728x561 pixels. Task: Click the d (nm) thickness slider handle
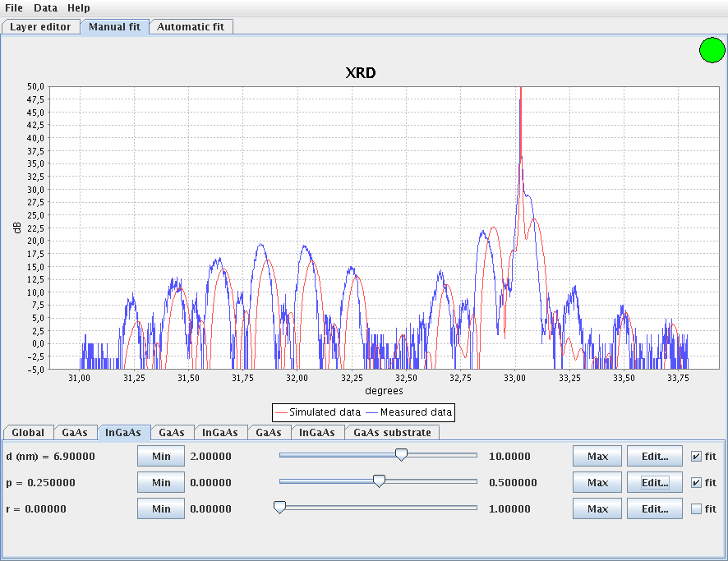401,455
